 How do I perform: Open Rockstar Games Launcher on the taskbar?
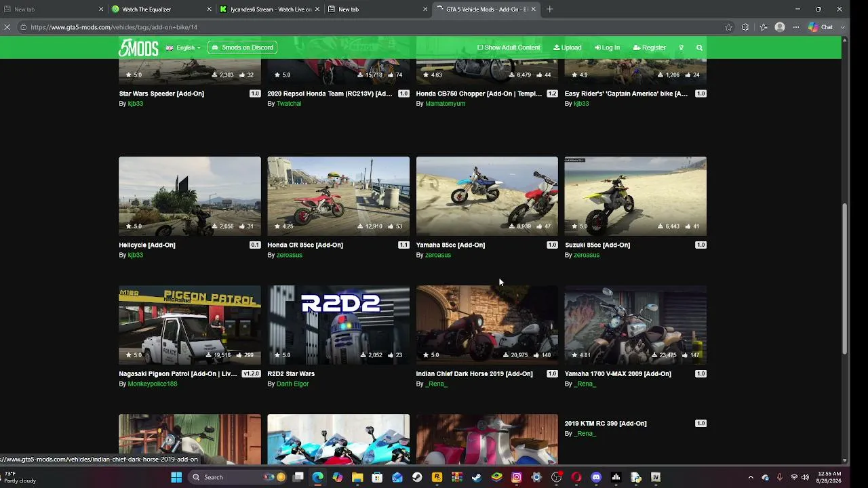coord(437,477)
